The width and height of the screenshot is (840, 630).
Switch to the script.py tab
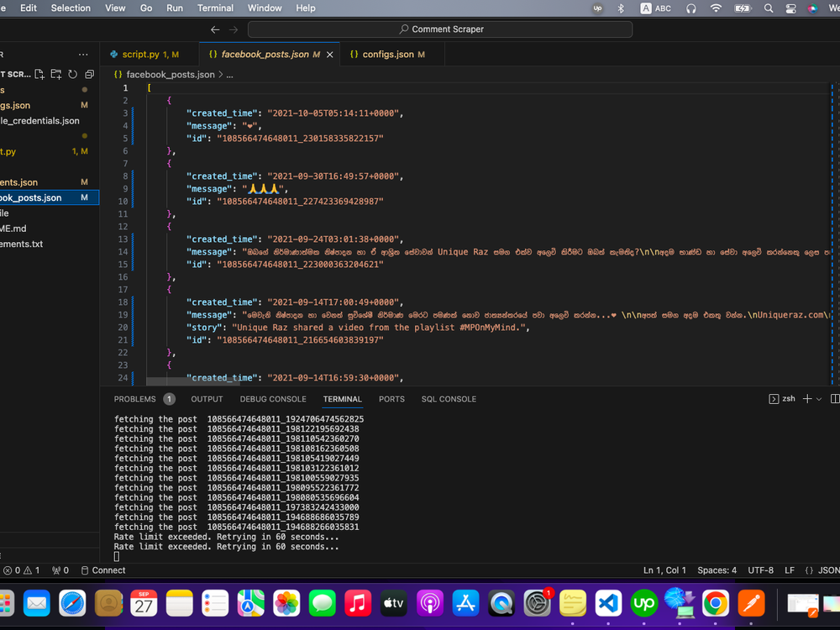(147, 52)
